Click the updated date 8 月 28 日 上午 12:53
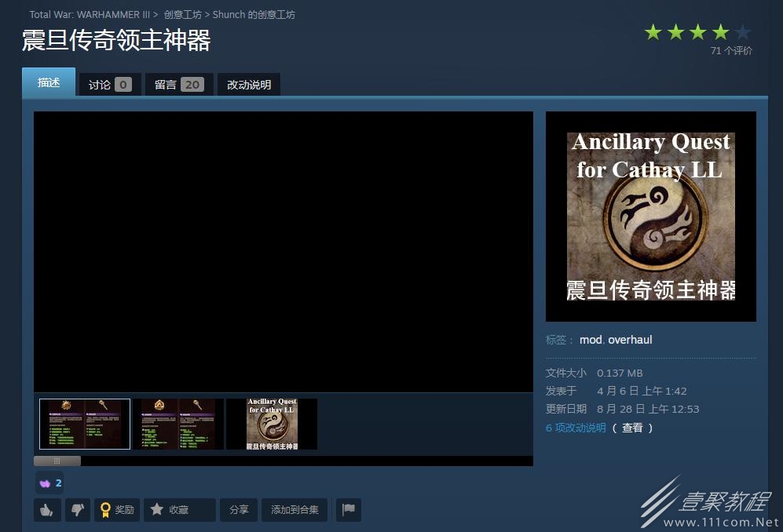The height and width of the screenshot is (532, 783). point(648,410)
